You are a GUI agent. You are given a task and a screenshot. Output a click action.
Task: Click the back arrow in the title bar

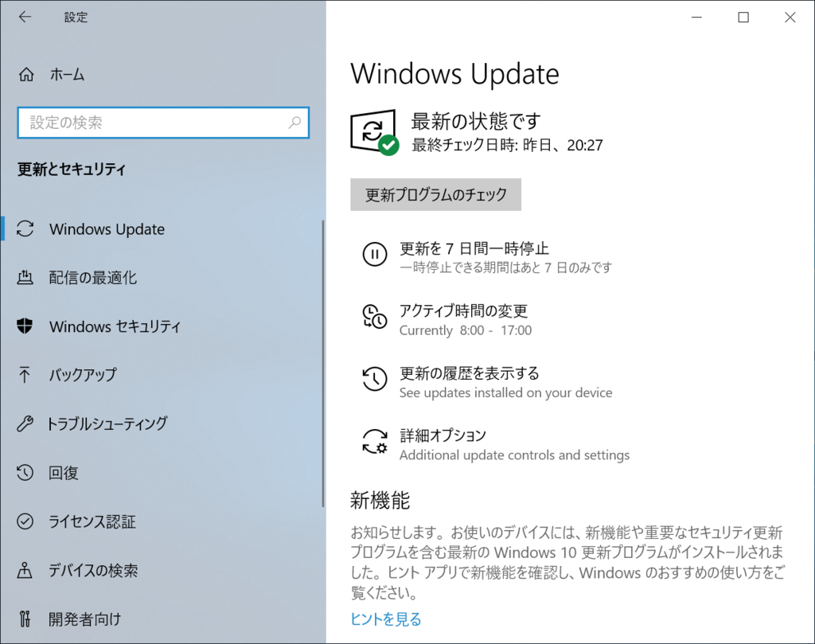click(x=25, y=18)
